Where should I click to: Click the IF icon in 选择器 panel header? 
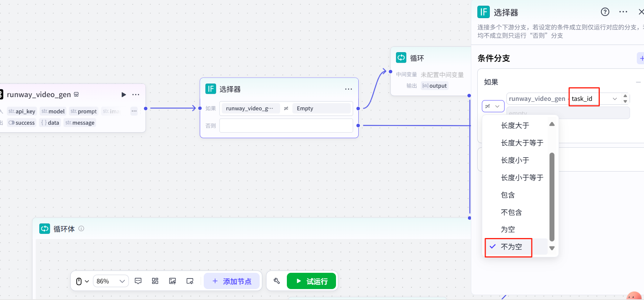click(x=483, y=12)
